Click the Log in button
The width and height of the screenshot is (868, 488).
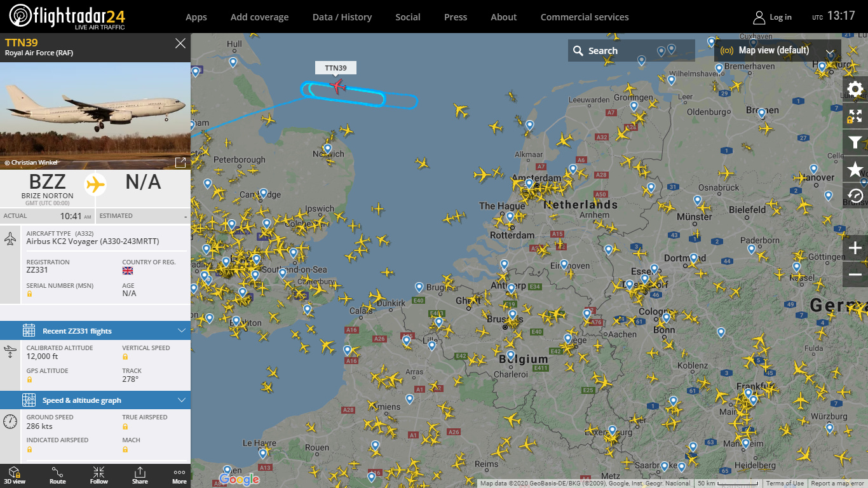click(773, 17)
